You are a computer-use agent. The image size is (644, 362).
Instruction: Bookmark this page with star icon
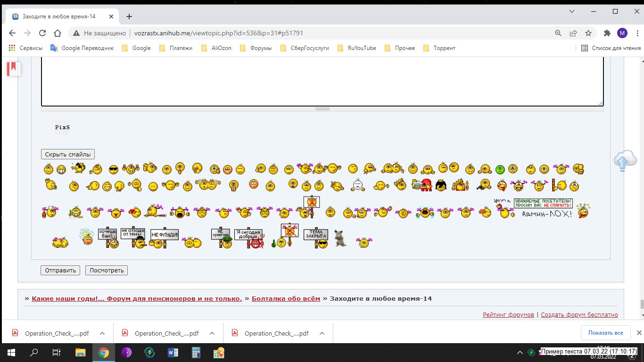[x=588, y=33]
